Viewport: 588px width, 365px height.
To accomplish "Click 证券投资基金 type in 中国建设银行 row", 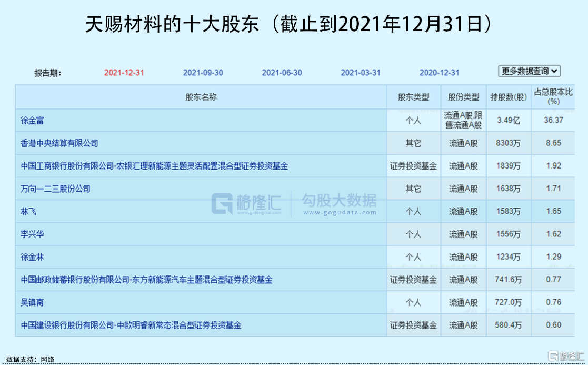I will click(x=414, y=325).
